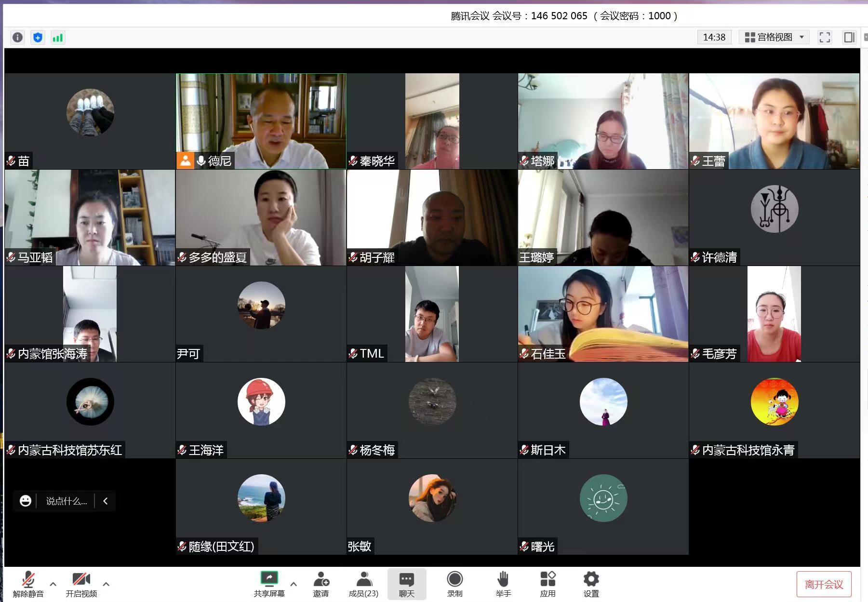The height and width of the screenshot is (602, 868).
Task: Expand audio options arrow beside 解除静音
Action: coord(53,584)
